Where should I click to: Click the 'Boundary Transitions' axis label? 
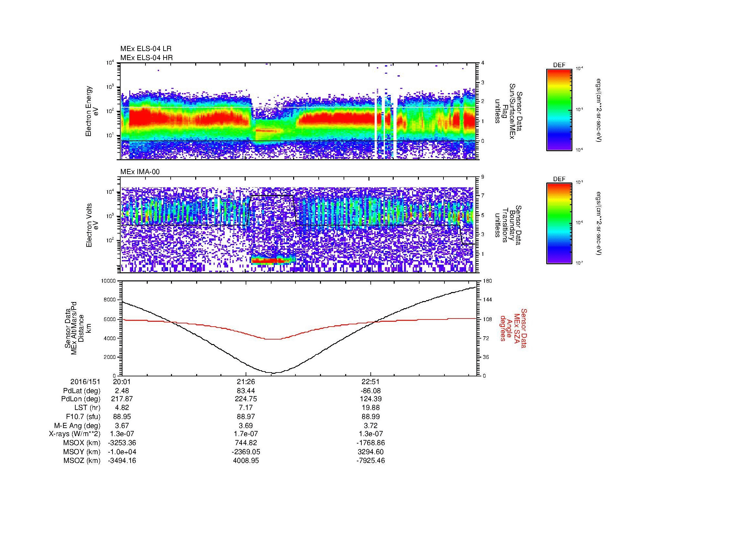509,225
